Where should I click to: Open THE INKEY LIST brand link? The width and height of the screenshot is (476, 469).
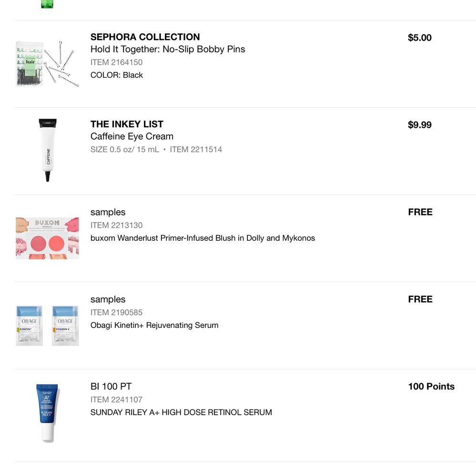point(127,124)
